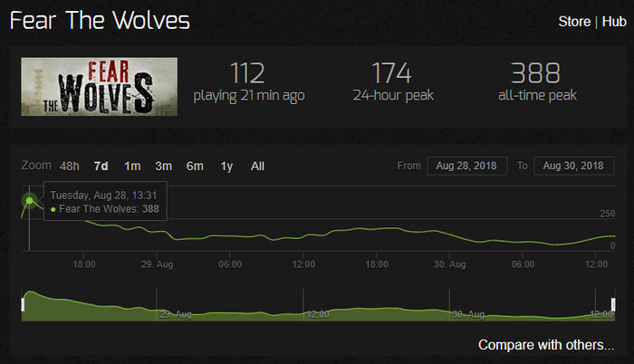Click Compare with others link
634x364 pixels.
[x=546, y=345]
